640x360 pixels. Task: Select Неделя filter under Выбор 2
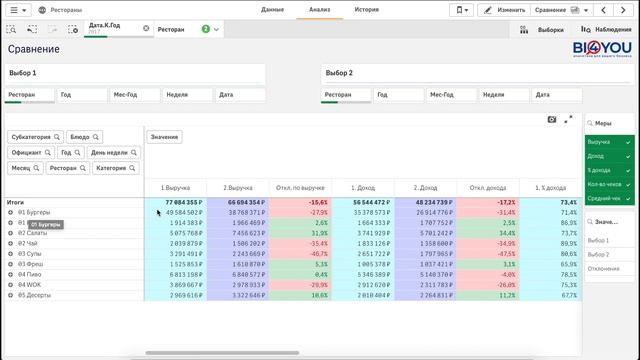[x=504, y=95]
